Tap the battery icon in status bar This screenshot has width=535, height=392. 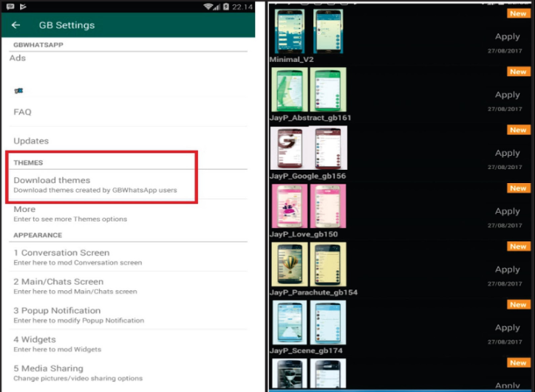click(x=226, y=7)
